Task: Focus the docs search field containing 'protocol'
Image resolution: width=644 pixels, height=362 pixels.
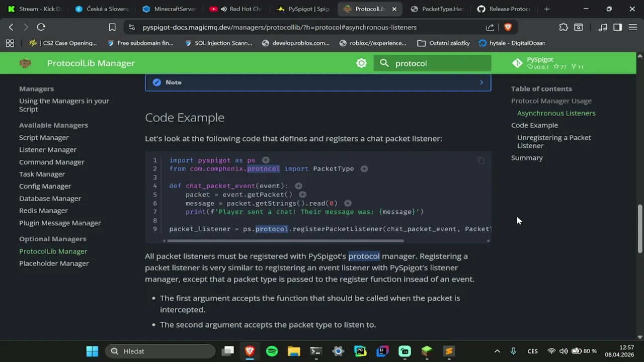Action: point(432,63)
